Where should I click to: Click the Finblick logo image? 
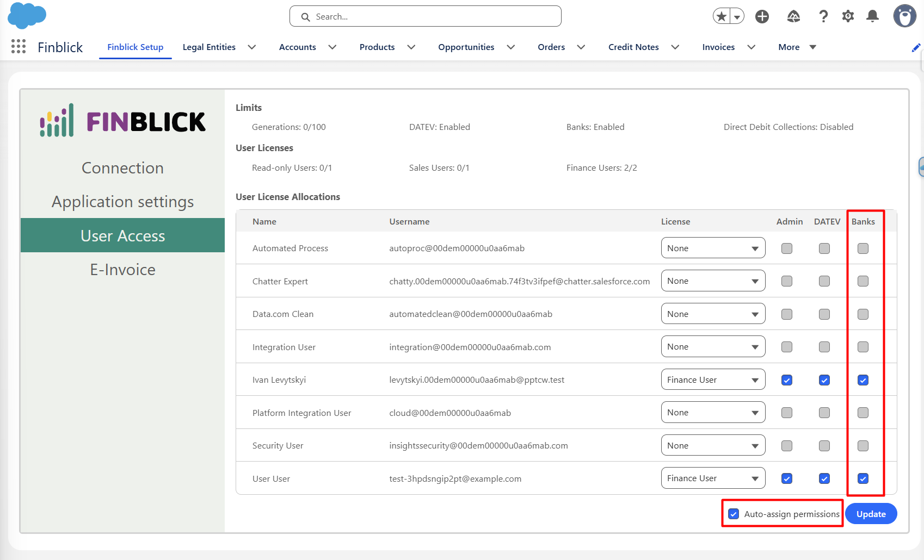tap(123, 121)
